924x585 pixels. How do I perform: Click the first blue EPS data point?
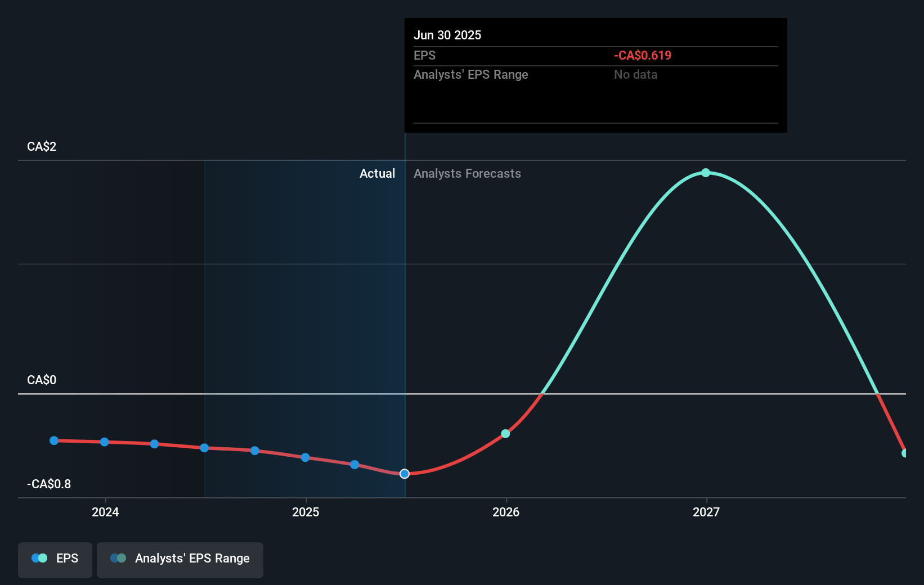click(53, 440)
